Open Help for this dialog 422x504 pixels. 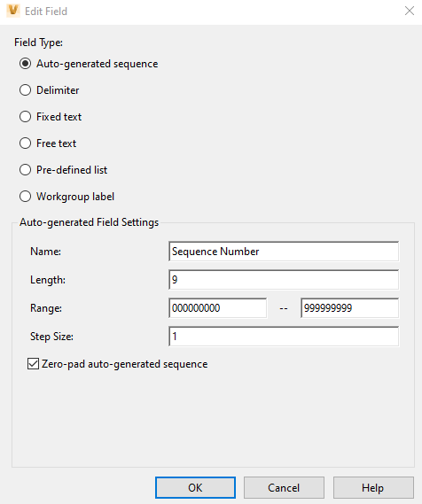(373, 487)
